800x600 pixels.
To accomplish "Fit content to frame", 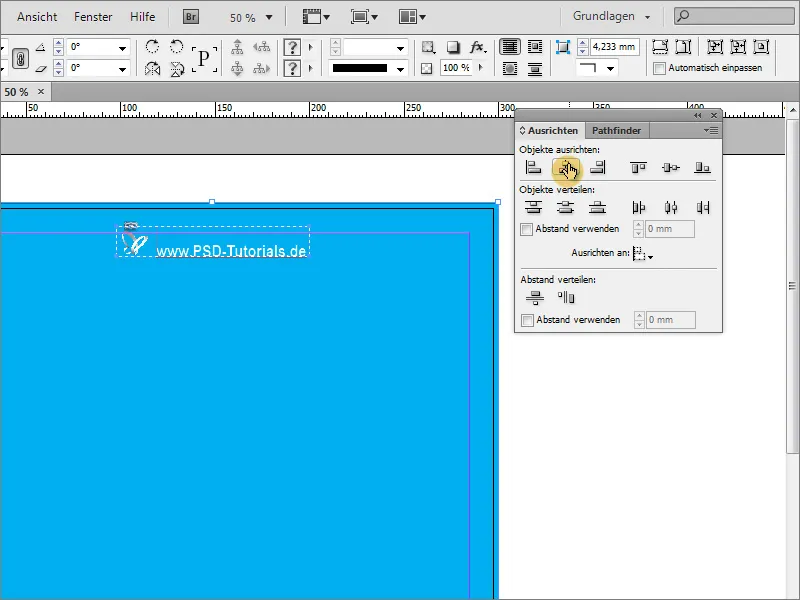I will (x=714, y=47).
